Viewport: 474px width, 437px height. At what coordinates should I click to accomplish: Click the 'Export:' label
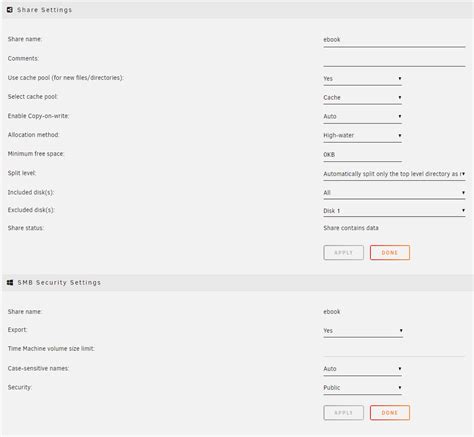click(x=18, y=330)
